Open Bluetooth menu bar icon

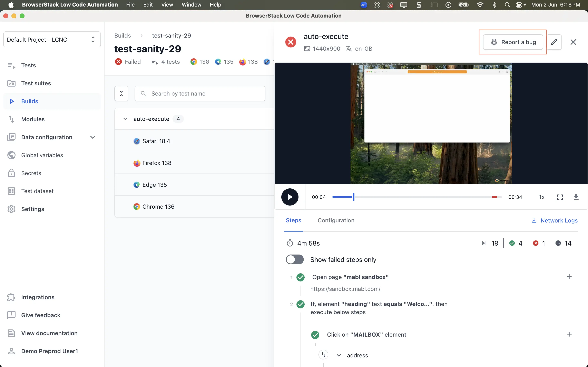click(x=494, y=5)
